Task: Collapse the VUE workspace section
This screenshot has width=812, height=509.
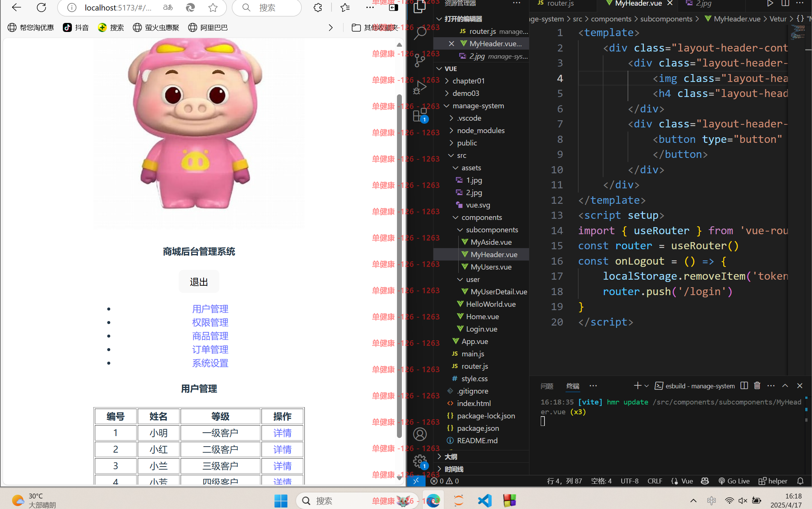Action: point(439,69)
